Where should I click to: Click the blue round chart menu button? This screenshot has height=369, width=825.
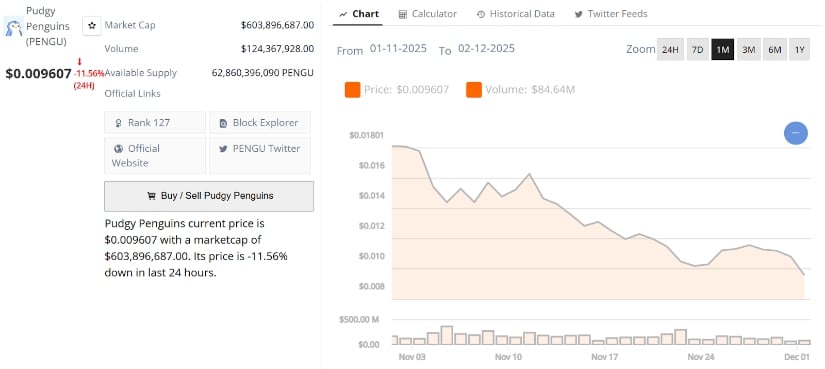(796, 133)
